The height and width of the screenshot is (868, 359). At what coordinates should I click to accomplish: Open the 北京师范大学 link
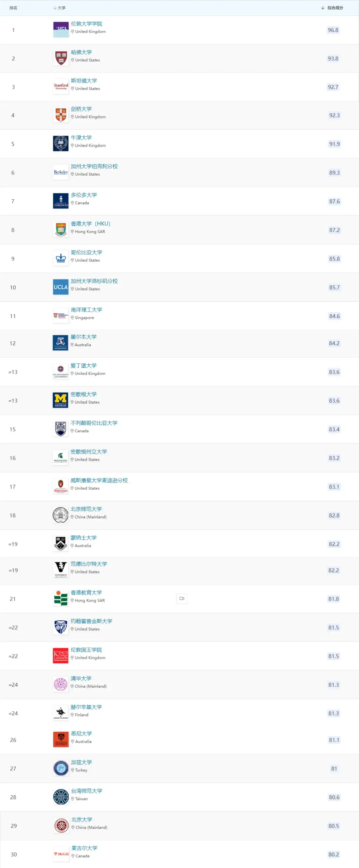(x=86, y=509)
